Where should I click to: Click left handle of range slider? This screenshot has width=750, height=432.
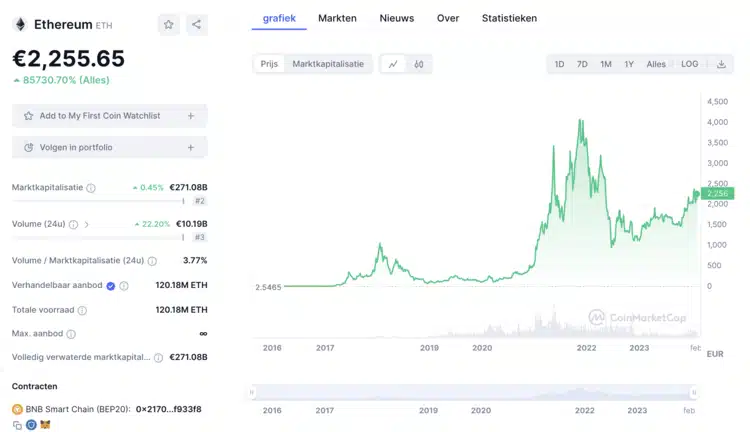(252, 393)
